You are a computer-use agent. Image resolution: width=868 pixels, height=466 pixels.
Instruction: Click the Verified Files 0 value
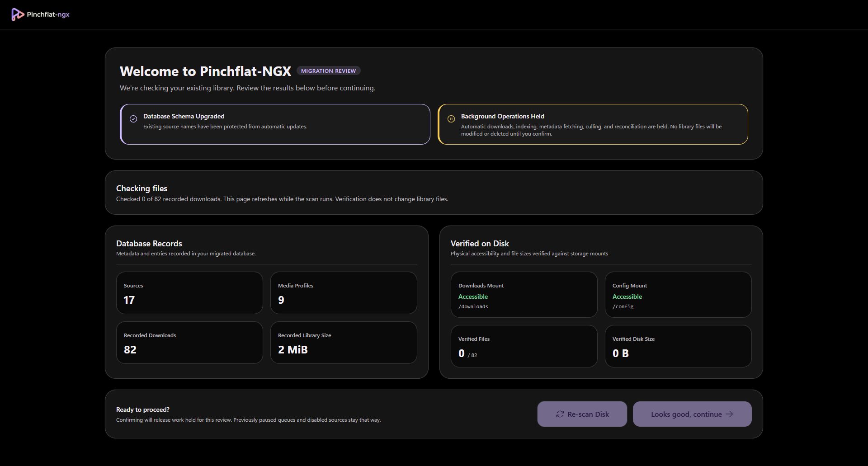point(462,353)
